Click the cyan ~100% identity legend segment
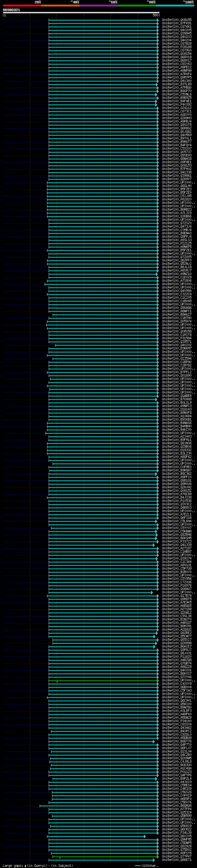Viewport: 197px width, 868px height. point(175,6)
